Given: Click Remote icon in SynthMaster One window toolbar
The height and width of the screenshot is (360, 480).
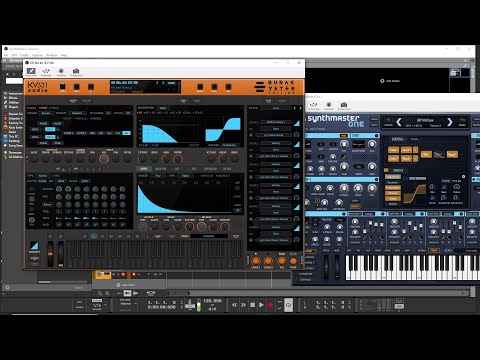Looking at the screenshot, I should 329,106.
